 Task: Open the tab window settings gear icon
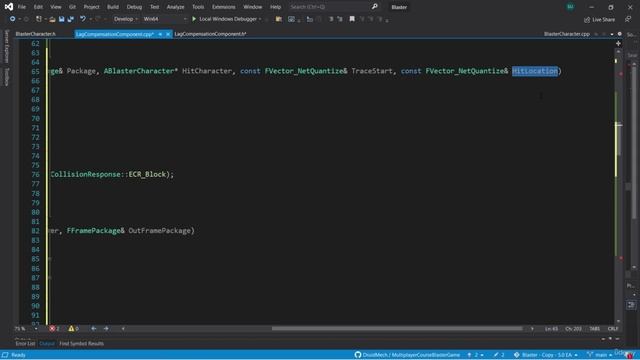(x=620, y=34)
